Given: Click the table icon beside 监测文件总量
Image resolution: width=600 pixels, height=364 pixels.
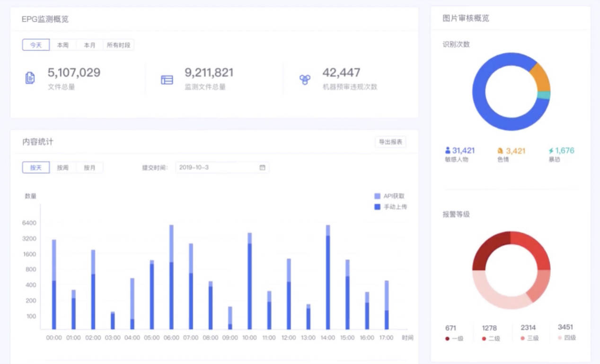Looking at the screenshot, I should (167, 80).
